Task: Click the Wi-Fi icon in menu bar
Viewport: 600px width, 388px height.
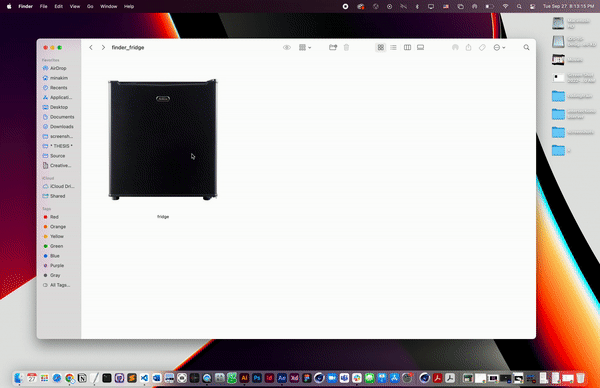Action: click(x=505, y=6)
